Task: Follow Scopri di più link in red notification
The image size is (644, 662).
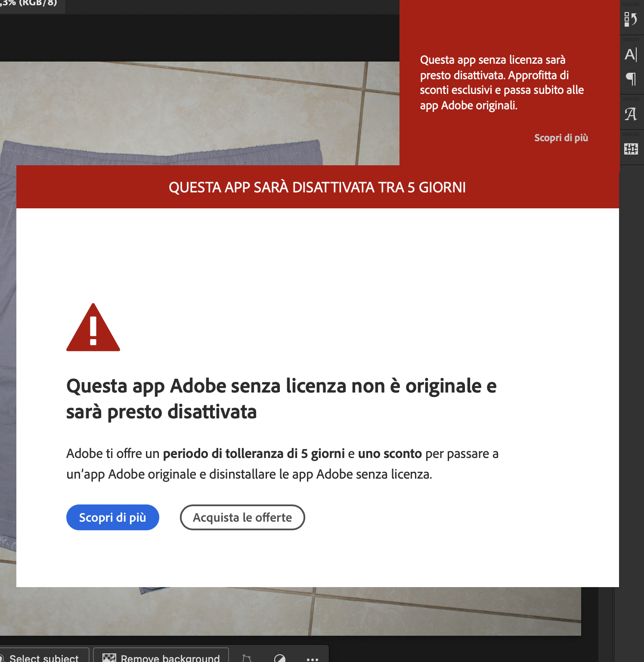Action: (560, 138)
